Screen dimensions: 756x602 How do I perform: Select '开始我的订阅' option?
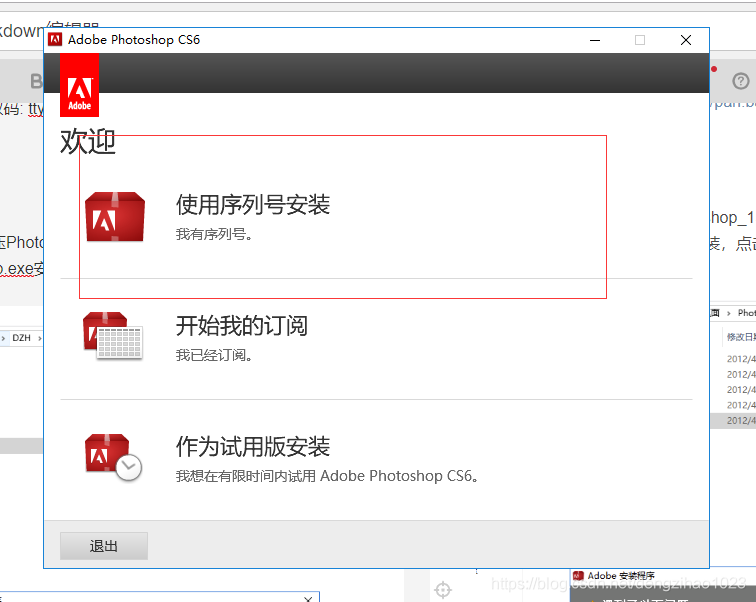click(242, 326)
